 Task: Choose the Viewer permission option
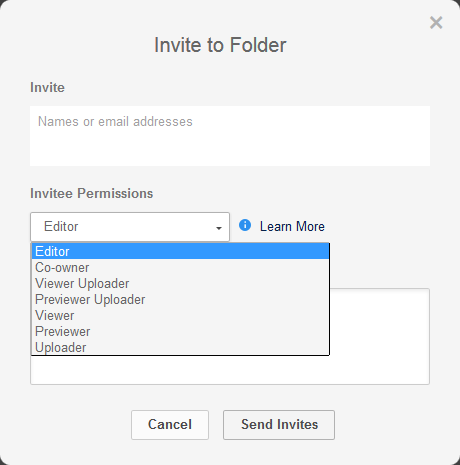coord(180,315)
